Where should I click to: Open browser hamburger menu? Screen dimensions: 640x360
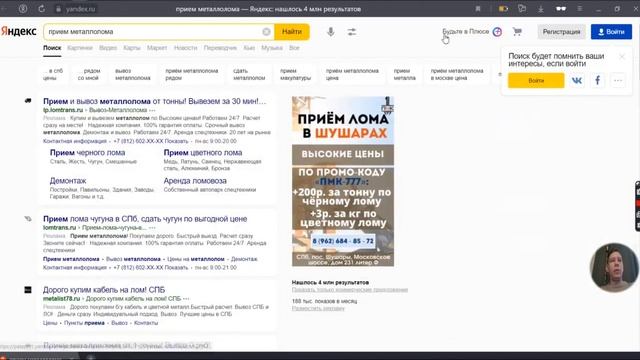coord(579,9)
